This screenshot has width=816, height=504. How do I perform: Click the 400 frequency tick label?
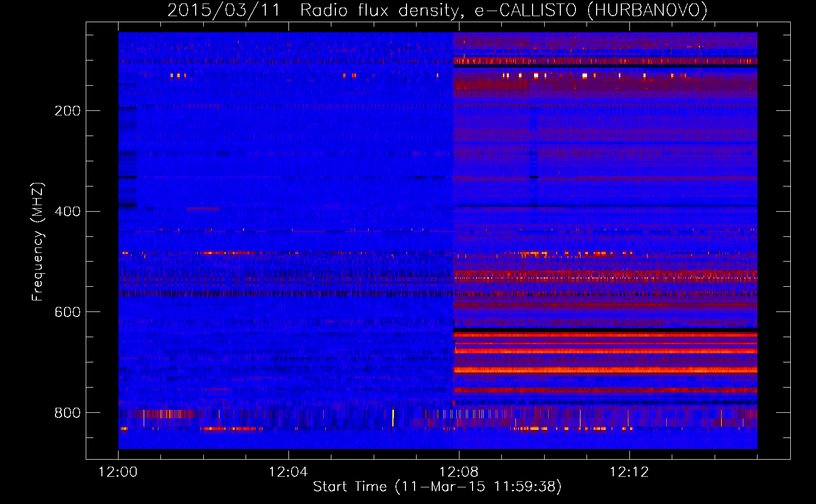point(68,212)
